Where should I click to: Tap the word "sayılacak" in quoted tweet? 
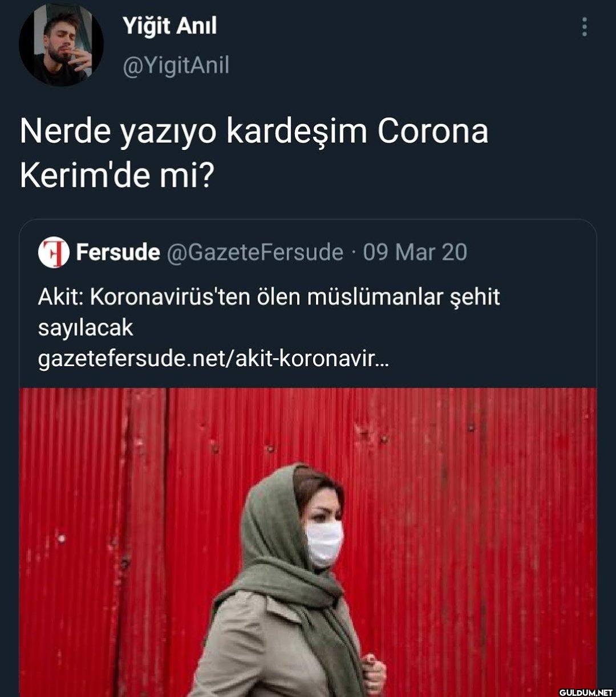tap(85, 329)
